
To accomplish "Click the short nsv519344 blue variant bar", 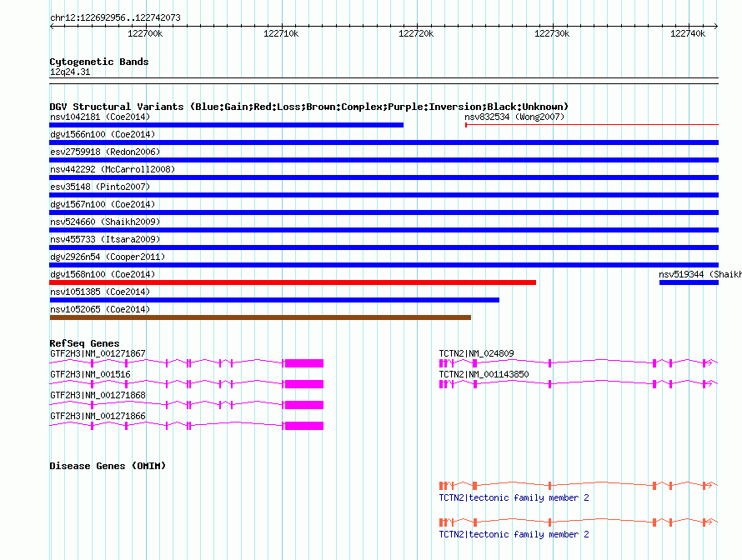I will point(689,282).
